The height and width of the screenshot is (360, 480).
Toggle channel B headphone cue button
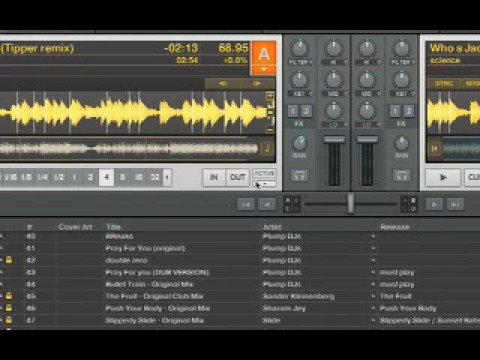[x=401, y=175]
